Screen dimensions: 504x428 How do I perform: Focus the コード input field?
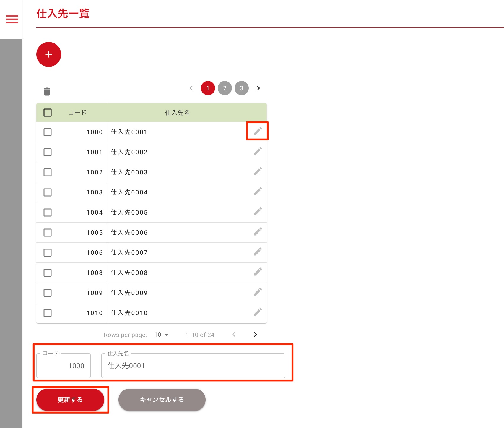click(64, 366)
